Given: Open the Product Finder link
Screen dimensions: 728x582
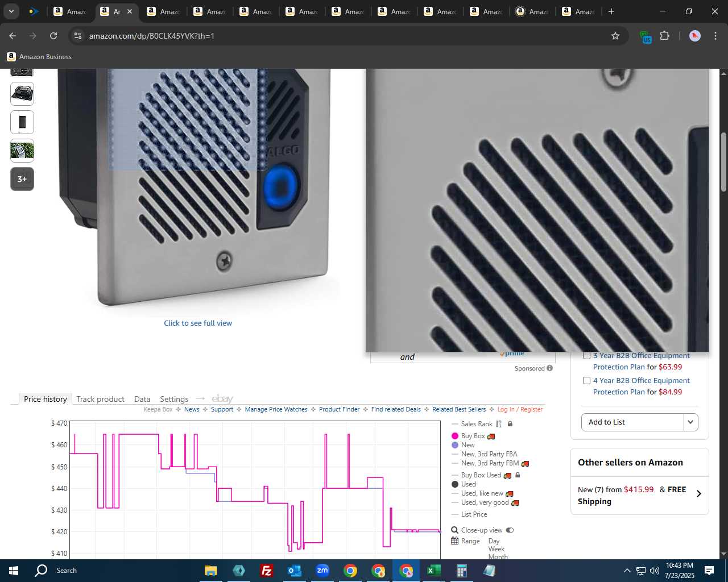Looking at the screenshot, I should 340,409.
